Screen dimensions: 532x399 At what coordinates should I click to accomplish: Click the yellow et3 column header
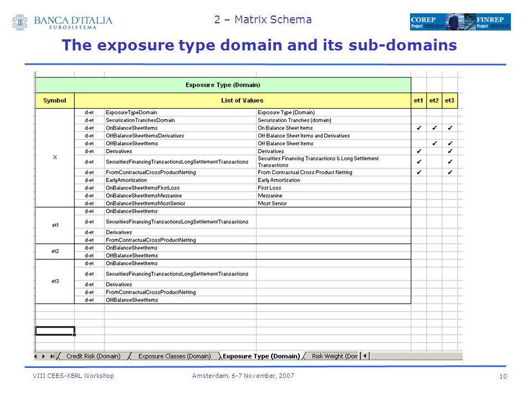click(449, 100)
